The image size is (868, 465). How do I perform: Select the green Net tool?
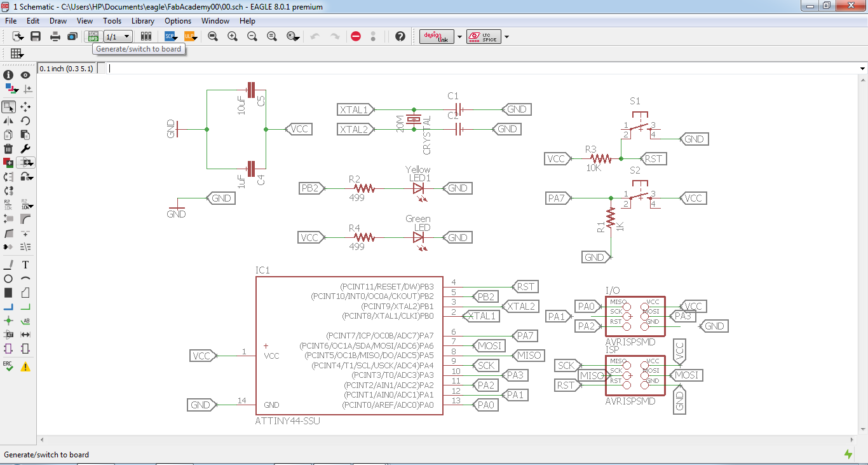tap(25, 307)
